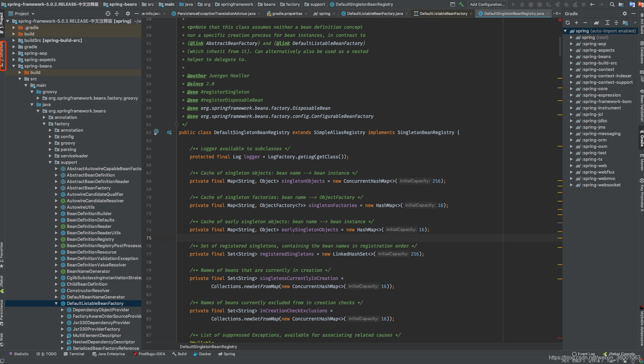Viewport: 644px width, 364px height.
Task: Select :spring-jdbc in the Gradle panel
Action: [x=594, y=121]
